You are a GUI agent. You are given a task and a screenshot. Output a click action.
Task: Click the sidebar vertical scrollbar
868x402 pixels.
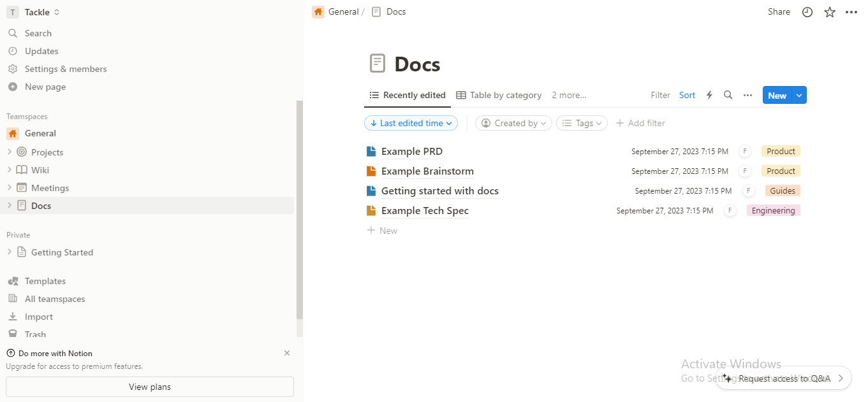pos(300,210)
